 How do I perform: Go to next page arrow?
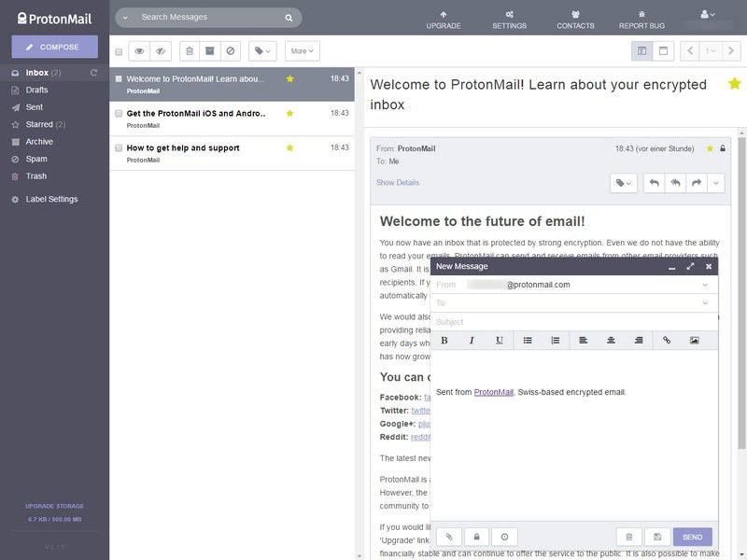coord(731,51)
